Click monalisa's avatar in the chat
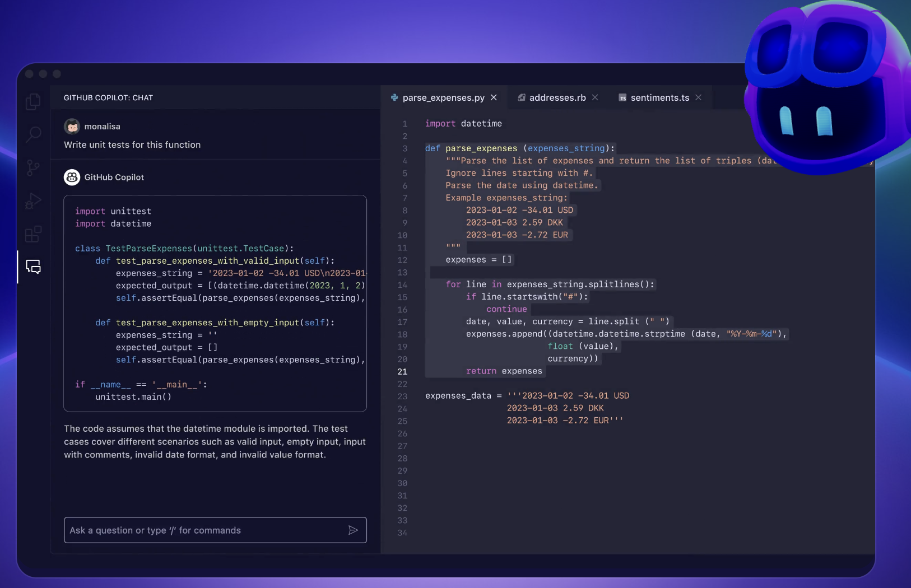911x588 pixels. point(72,127)
